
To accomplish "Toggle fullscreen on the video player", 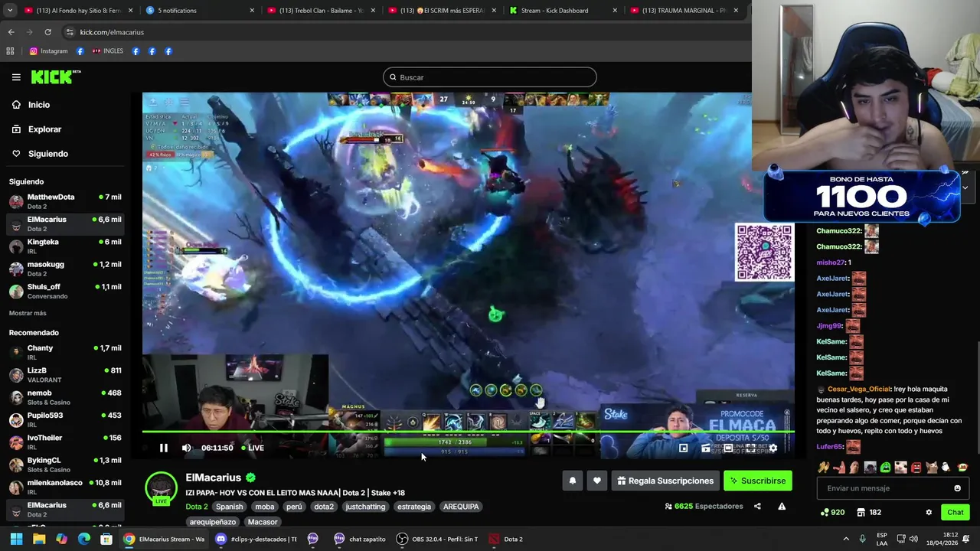I will click(x=750, y=448).
